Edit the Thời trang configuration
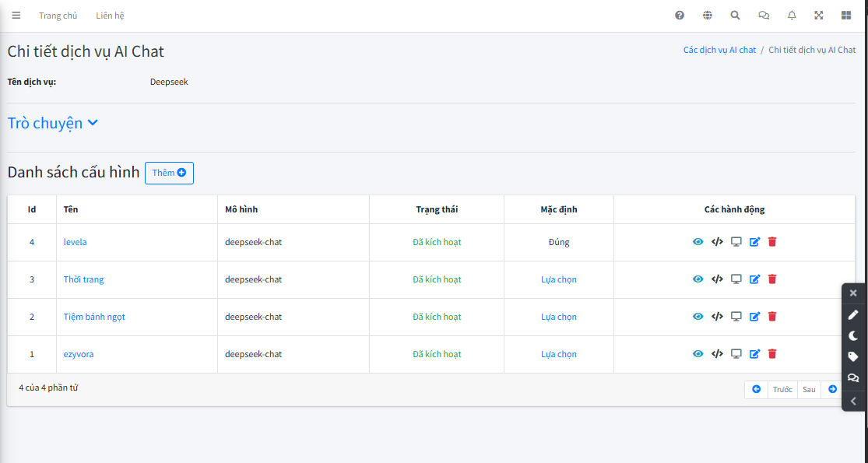 tap(755, 279)
